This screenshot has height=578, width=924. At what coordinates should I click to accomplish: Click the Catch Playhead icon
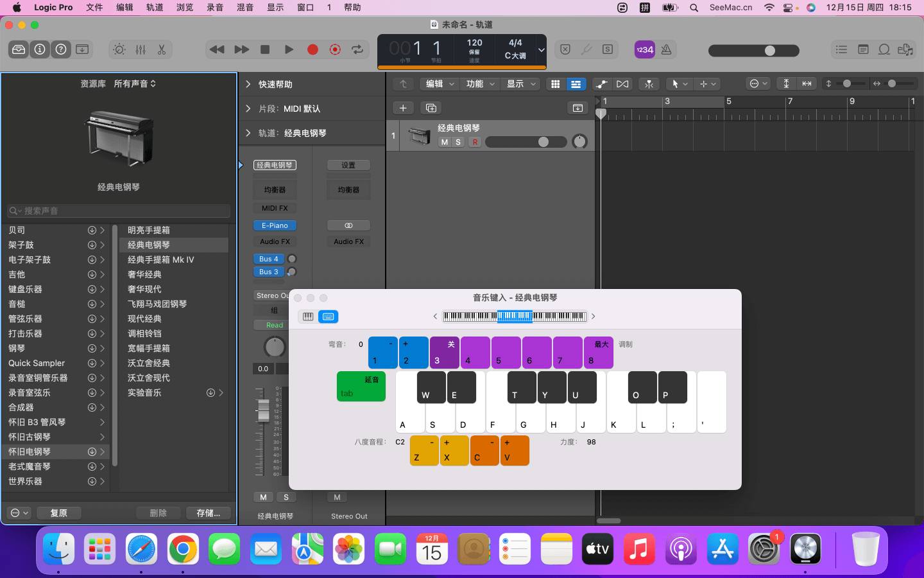click(x=649, y=84)
